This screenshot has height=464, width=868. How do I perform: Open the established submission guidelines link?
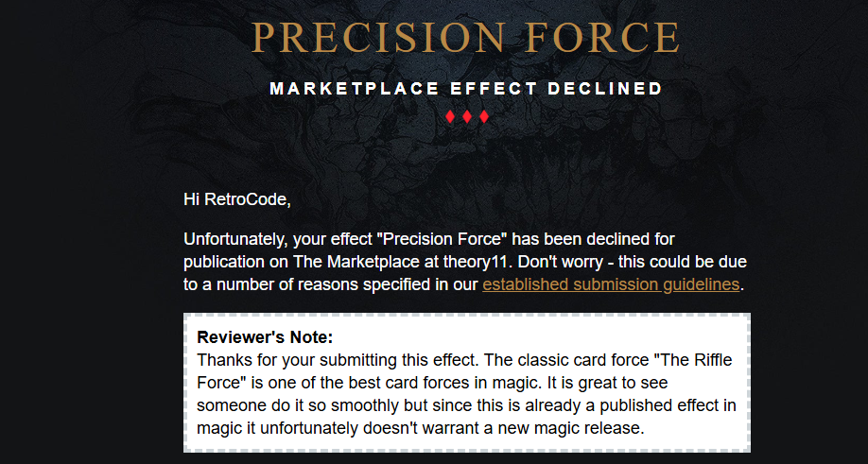tap(611, 284)
